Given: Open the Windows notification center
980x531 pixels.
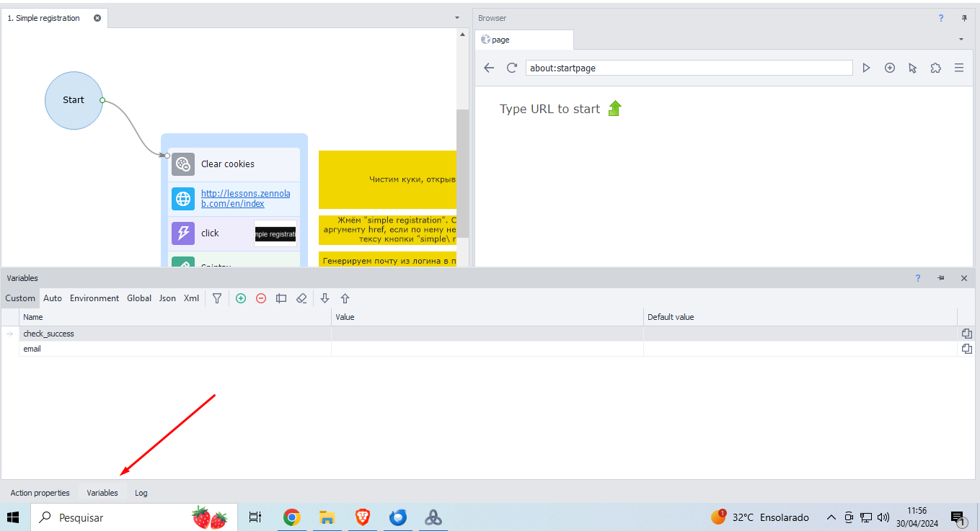Looking at the screenshot, I should [958, 517].
